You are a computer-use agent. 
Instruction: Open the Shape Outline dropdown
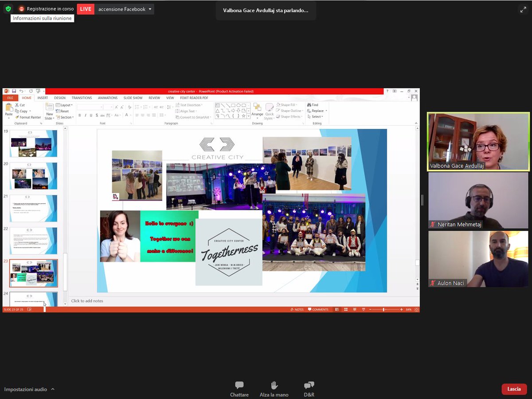pyautogui.click(x=289, y=111)
